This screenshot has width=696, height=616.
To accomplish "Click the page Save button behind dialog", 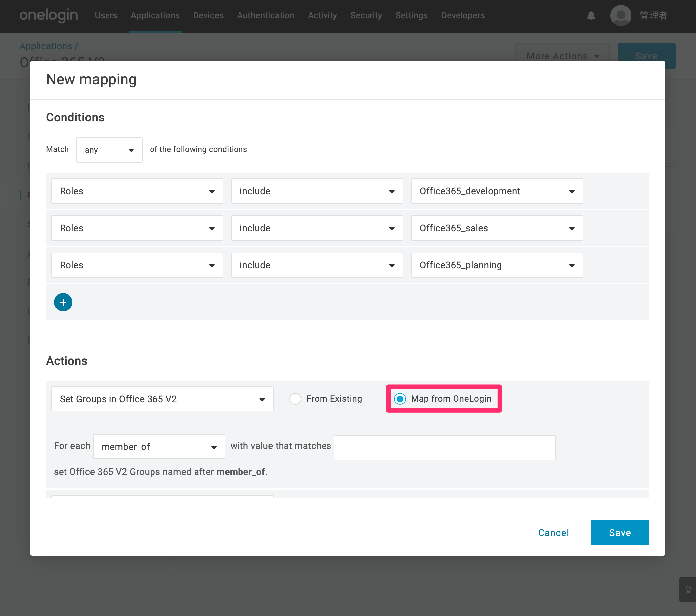I will (647, 56).
